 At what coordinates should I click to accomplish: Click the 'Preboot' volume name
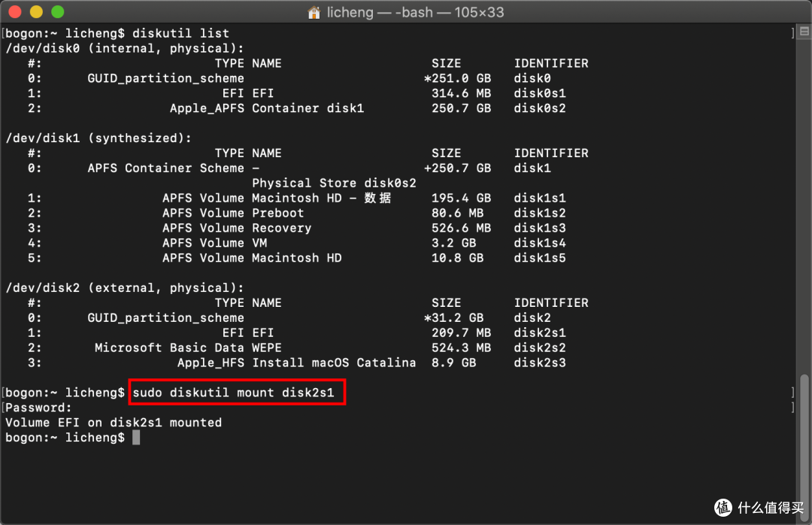pos(278,213)
